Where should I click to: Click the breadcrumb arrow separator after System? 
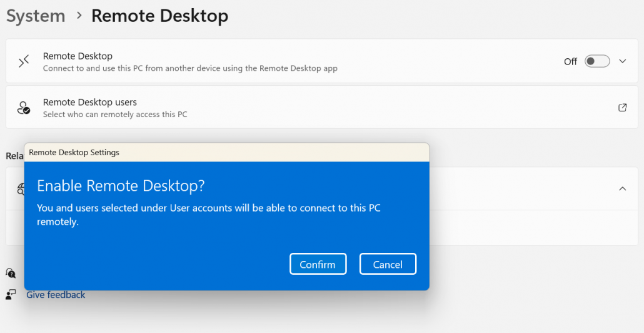click(x=79, y=16)
